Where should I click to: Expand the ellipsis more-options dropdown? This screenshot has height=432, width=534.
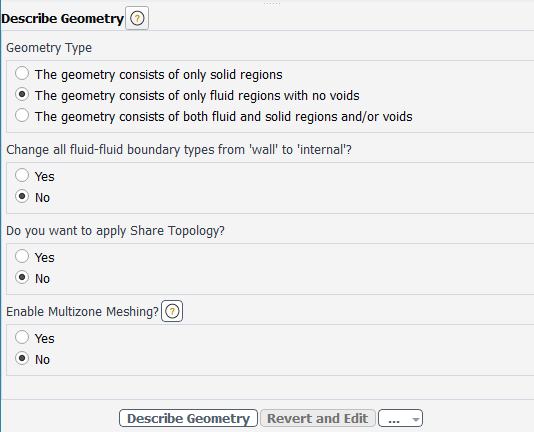(400, 418)
